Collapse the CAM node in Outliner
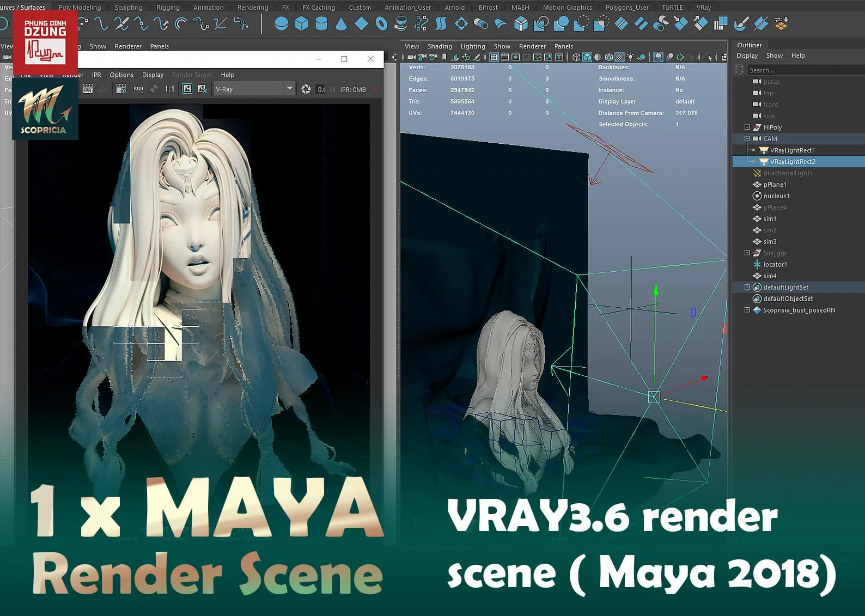 tap(747, 139)
